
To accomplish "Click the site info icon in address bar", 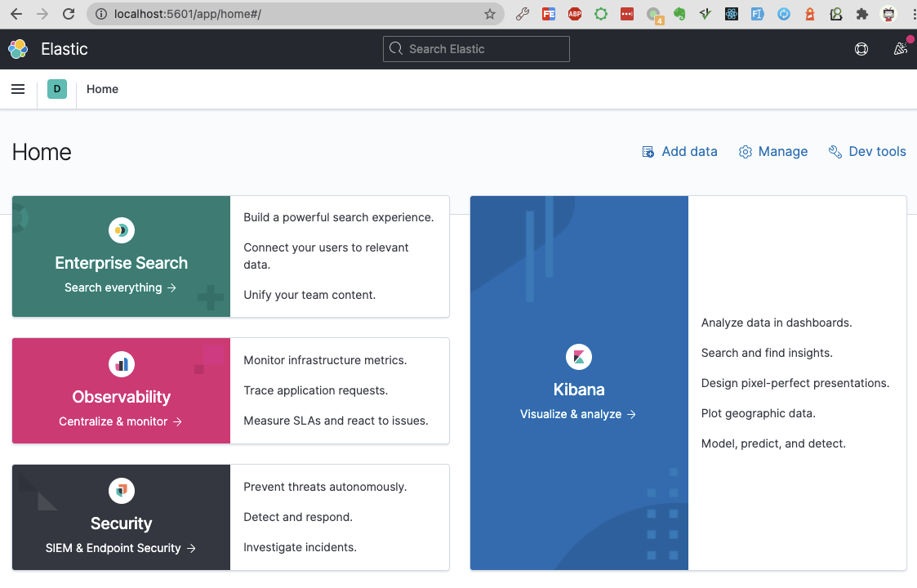I will tap(101, 14).
